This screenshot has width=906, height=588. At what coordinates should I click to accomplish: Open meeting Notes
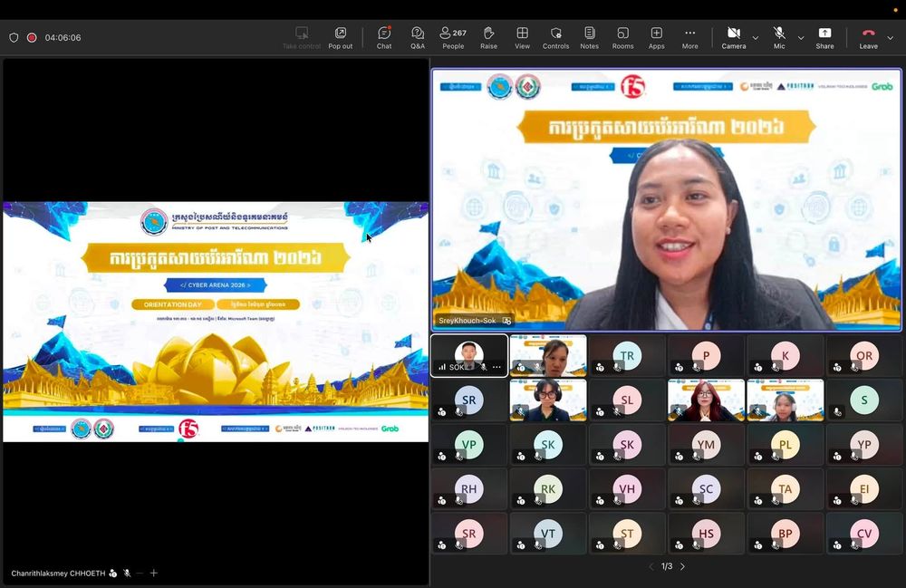[x=590, y=37]
